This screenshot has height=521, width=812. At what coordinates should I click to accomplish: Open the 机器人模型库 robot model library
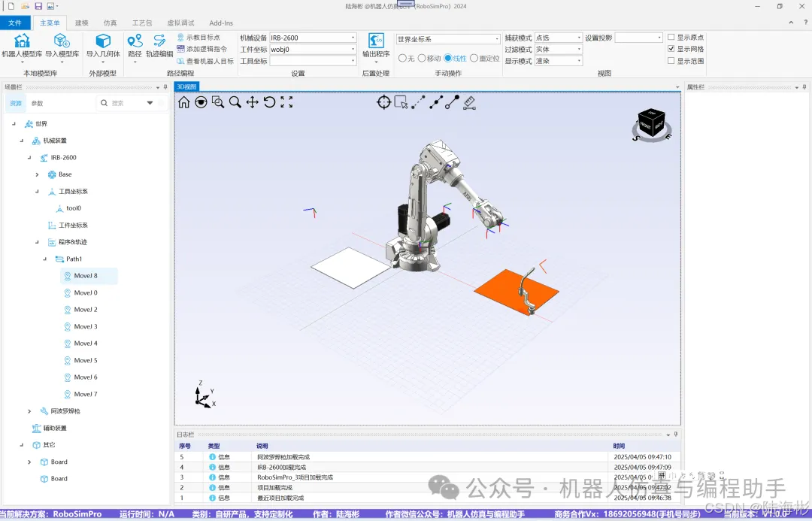22,46
